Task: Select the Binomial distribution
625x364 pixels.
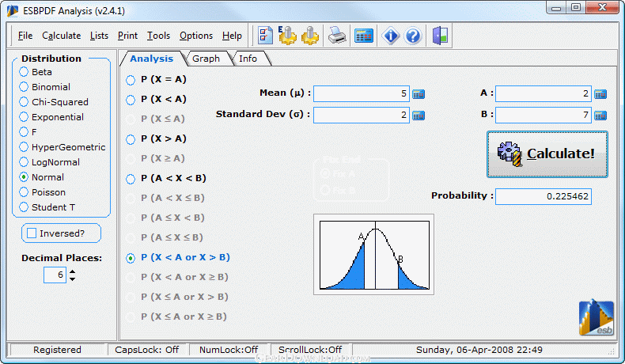Action: coord(44,87)
